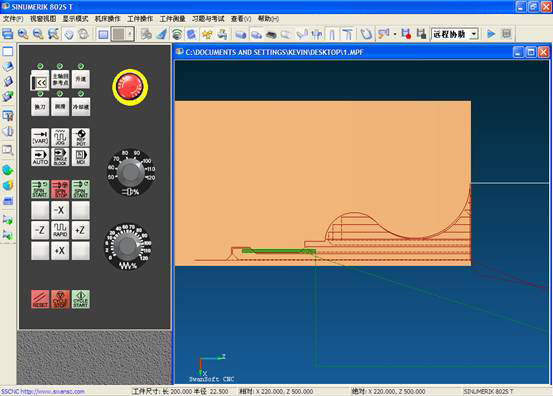Image resolution: width=553 pixels, height=396 pixels.
Task: Open the 机床操作 menu
Action: (108, 19)
